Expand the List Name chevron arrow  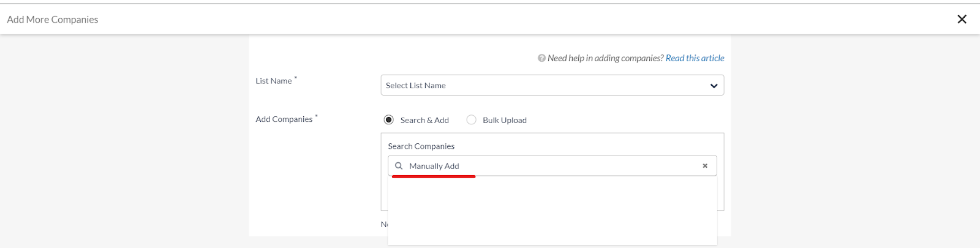(x=714, y=86)
